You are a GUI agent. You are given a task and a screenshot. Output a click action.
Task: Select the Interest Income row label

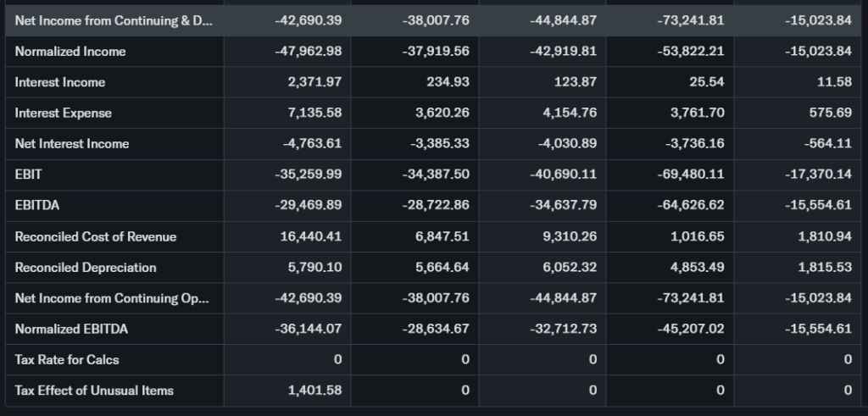pyautogui.click(x=60, y=82)
